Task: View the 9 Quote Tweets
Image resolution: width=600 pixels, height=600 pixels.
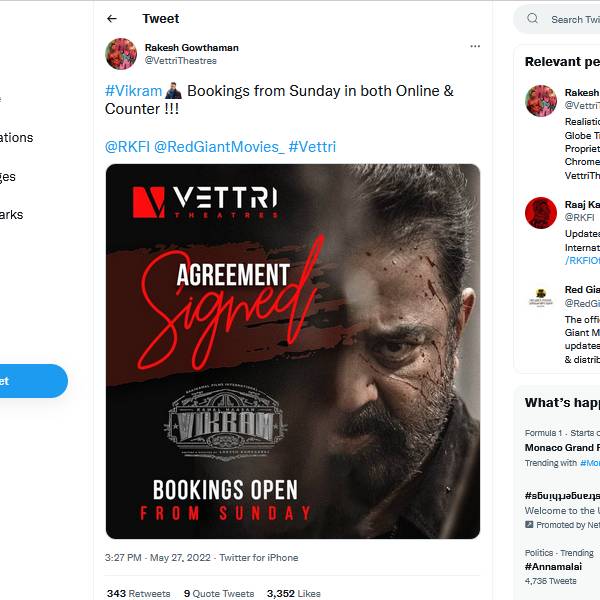Action: pyautogui.click(x=219, y=593)
